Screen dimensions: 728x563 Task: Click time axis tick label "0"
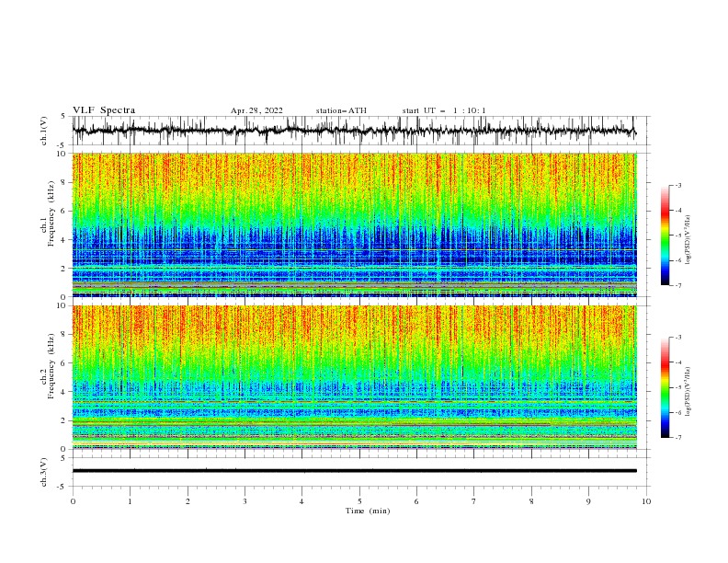[x=73, y=501]
